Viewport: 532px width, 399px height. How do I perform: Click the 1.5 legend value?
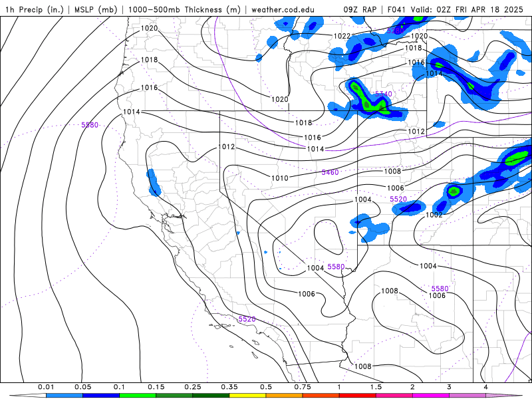(x=376, y=387)
